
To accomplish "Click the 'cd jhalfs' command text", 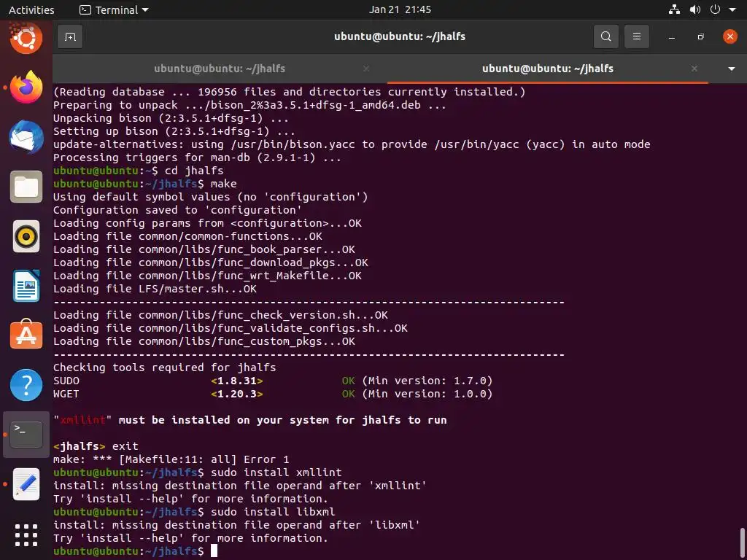I will (x=194, y=171).
